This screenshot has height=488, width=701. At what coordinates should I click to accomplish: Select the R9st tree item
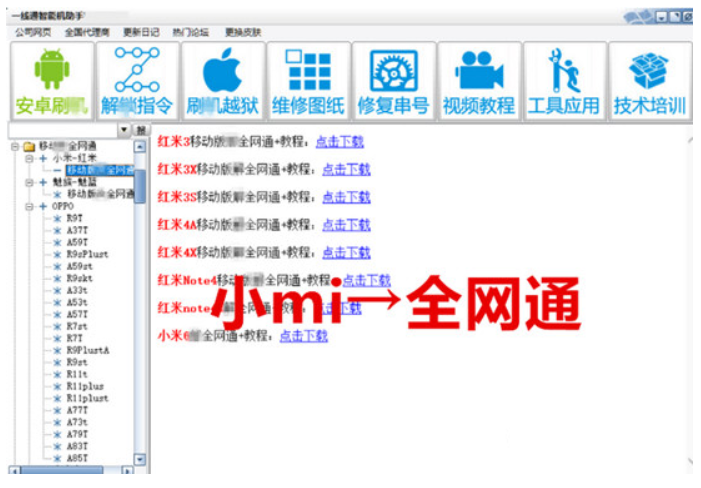(77, 362)
